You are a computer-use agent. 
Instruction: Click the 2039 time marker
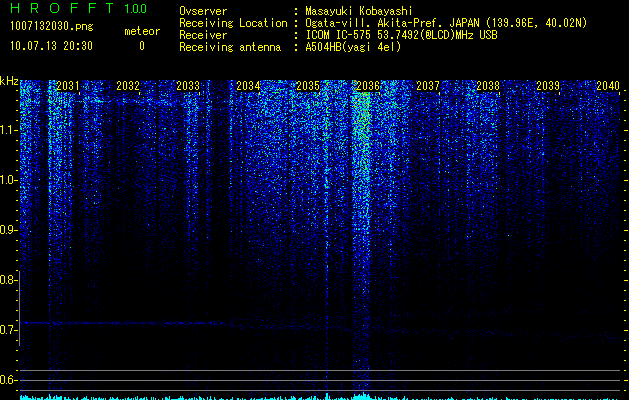[548, 86]
